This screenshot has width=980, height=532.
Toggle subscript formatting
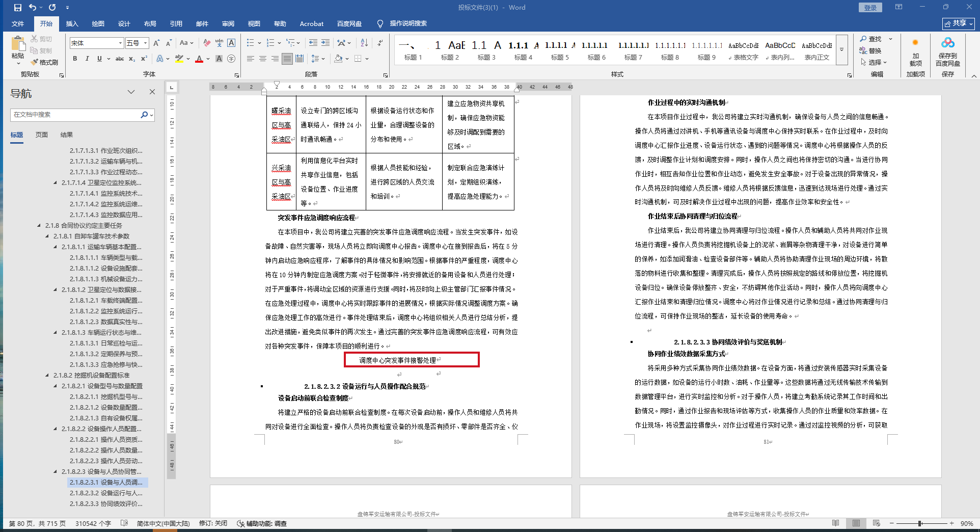132,59
